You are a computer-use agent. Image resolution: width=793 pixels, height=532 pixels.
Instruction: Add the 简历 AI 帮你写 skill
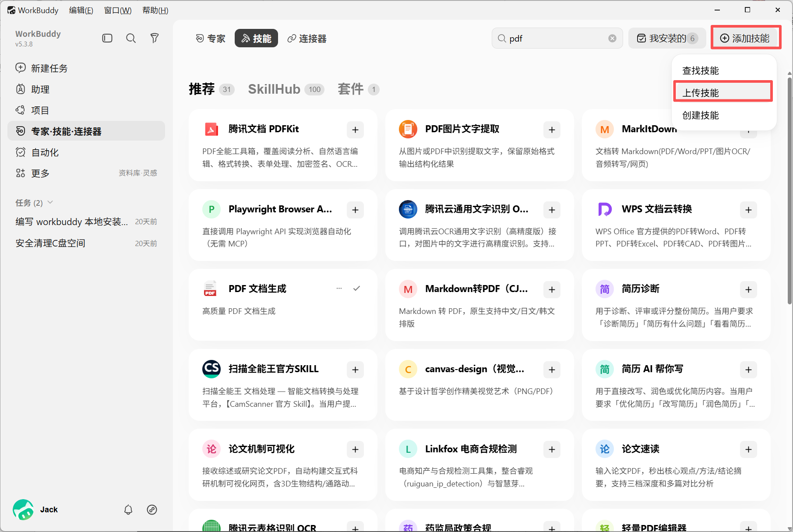pos(748,370)
